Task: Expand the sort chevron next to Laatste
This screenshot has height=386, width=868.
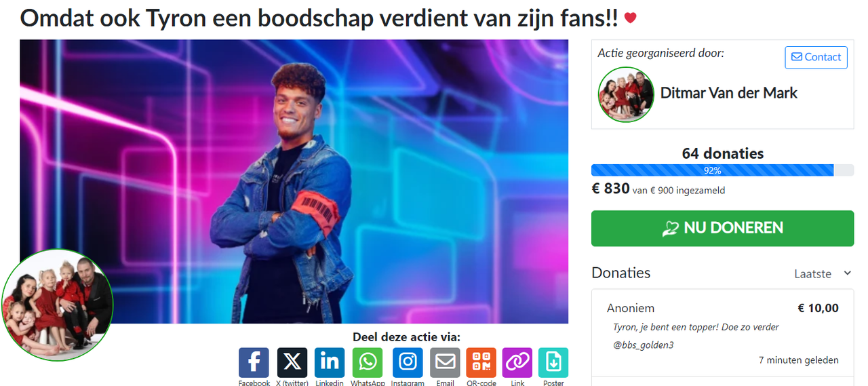Action: 847,273
